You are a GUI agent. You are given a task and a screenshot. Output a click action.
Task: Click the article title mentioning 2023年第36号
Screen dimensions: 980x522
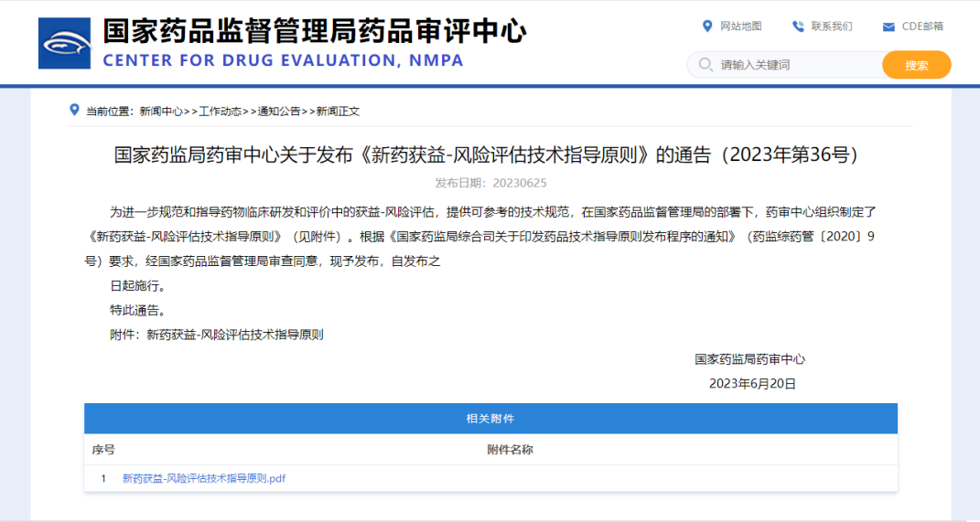[486, 154]
